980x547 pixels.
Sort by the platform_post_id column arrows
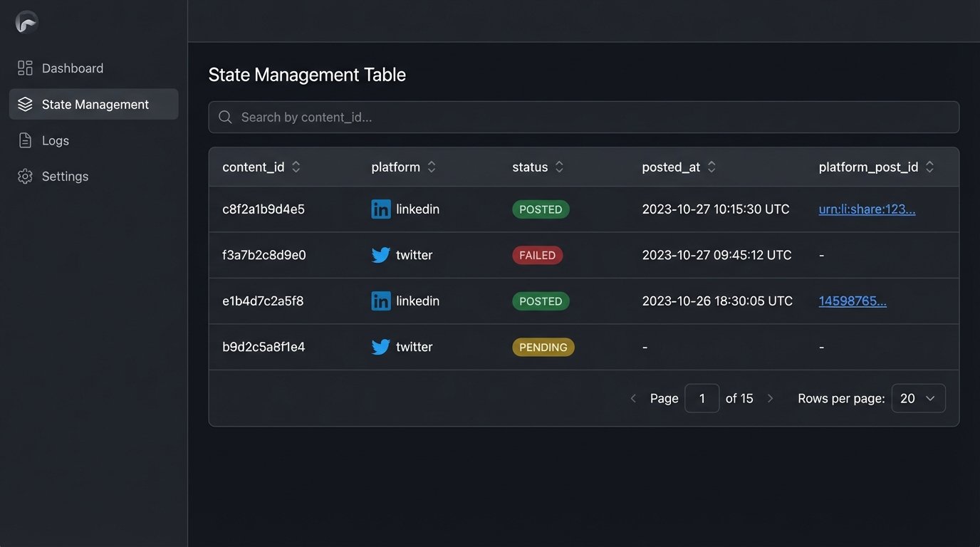coord(929,167)
